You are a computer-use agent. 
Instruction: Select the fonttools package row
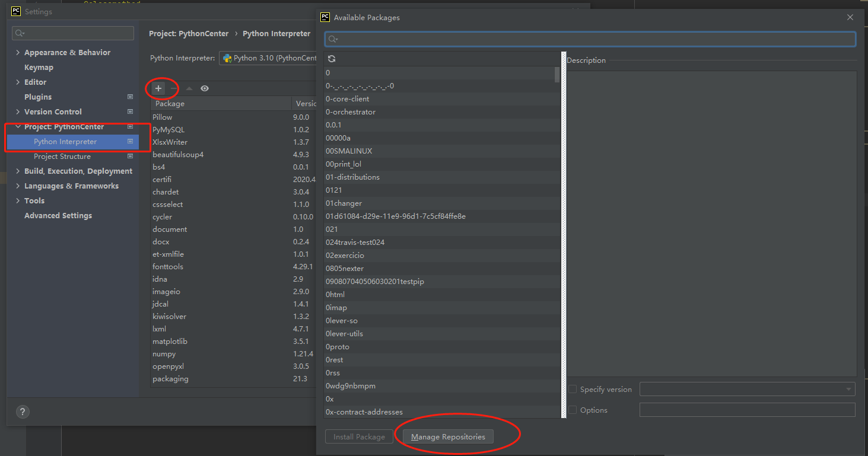click(233, 266)
